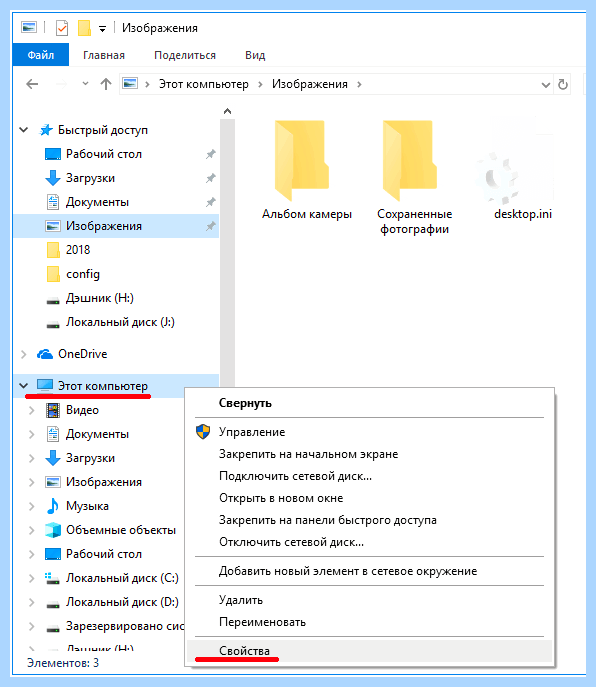The image size is (596, 687).
Task: Select the Объемные объекты cube icon
Action: (x=53, y=530)
